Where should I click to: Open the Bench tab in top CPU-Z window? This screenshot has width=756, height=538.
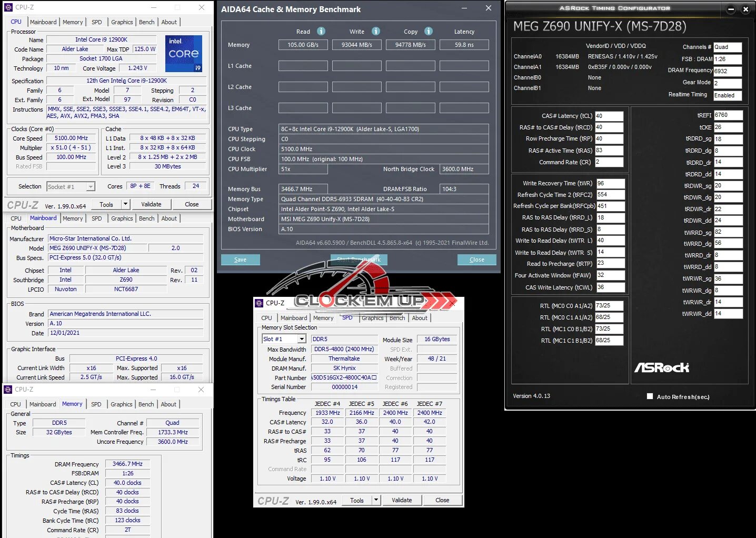[147, 22]
